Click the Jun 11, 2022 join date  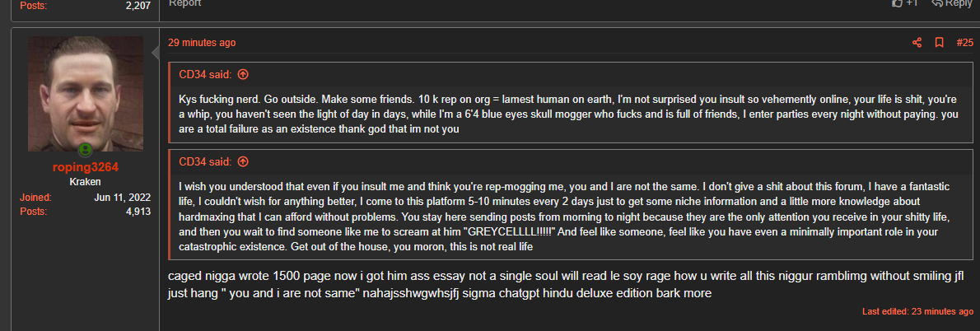[x=122, y=198]
